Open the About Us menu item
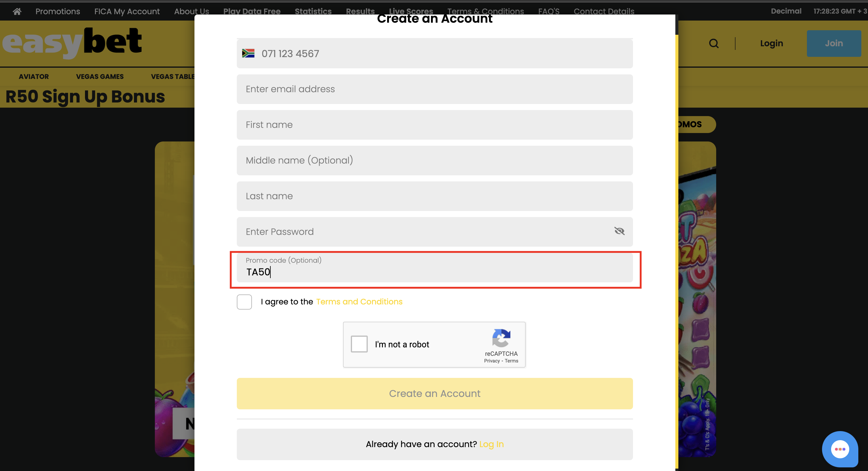The image size is (868, 471). pos(191,11)
